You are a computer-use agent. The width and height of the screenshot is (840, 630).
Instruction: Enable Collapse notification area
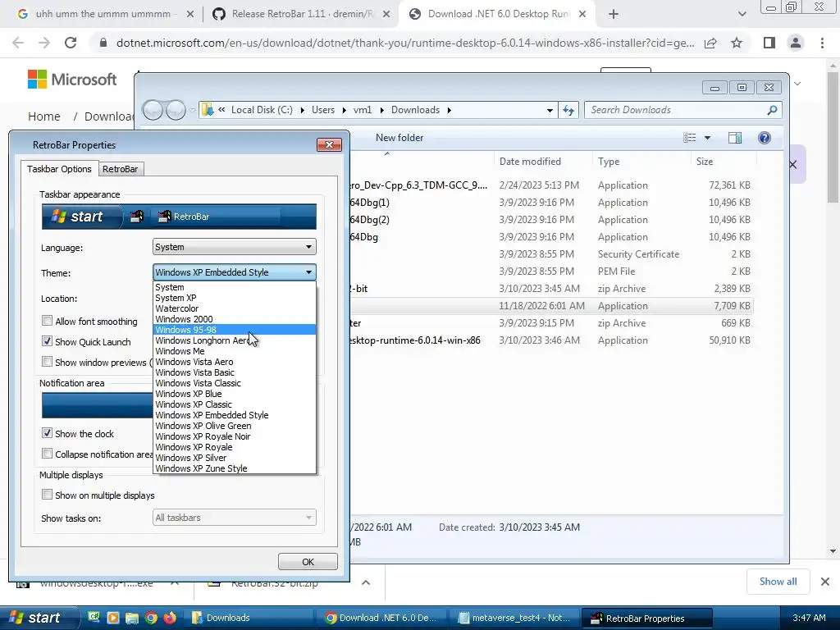[x=47, y=454]
